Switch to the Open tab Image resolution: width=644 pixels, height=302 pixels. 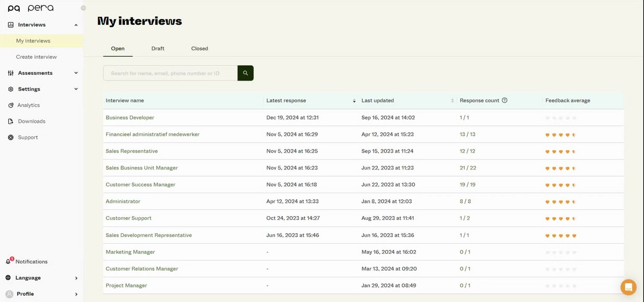click(118, 48)
